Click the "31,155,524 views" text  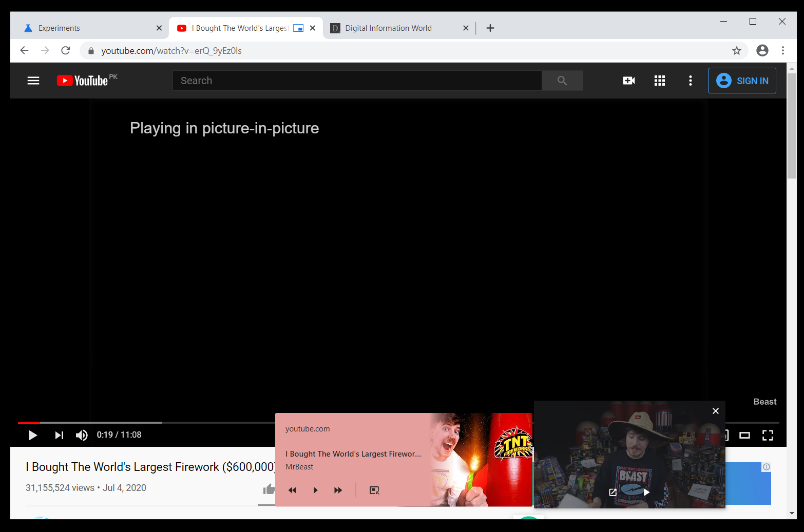click(x=60, y=488)
